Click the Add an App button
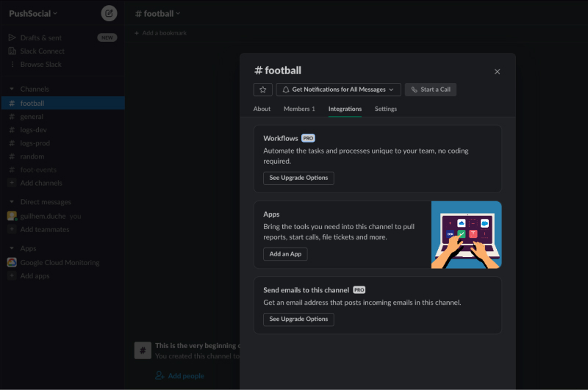Image resolution: width=588 pixels, height=390 pixels. tap(285, 254)
